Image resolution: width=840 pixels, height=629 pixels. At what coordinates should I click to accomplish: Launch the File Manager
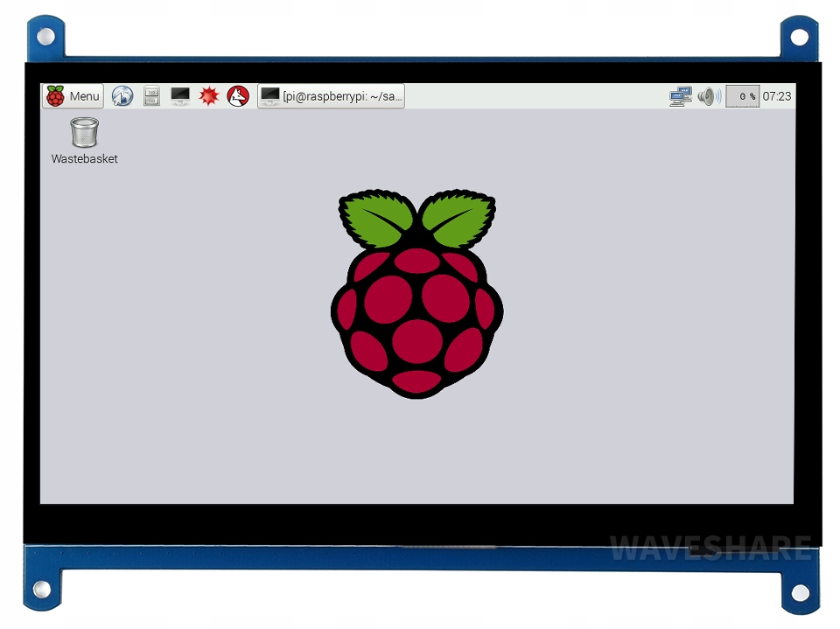(x=151, y=96)
